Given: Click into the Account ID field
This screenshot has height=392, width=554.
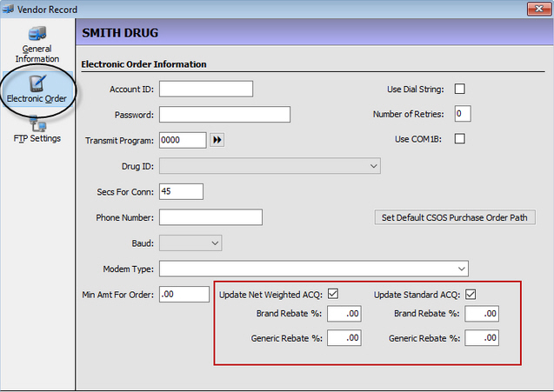Looking at the screenshot, I should point(206,89).
